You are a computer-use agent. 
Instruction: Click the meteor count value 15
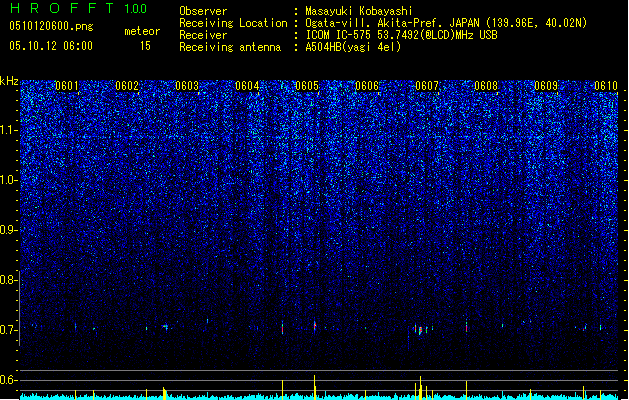145,46
